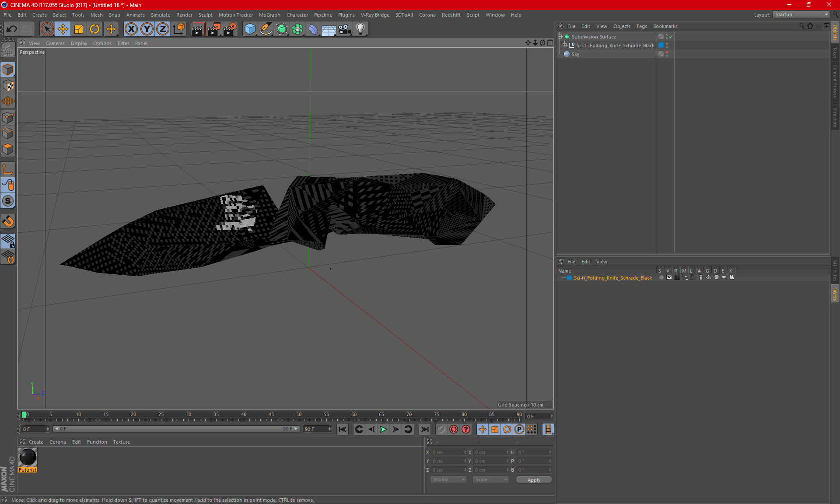Select the Futurist material thumbnail
Image resolution: width=840 pixels, height=504 pixels.
[28, 458]
